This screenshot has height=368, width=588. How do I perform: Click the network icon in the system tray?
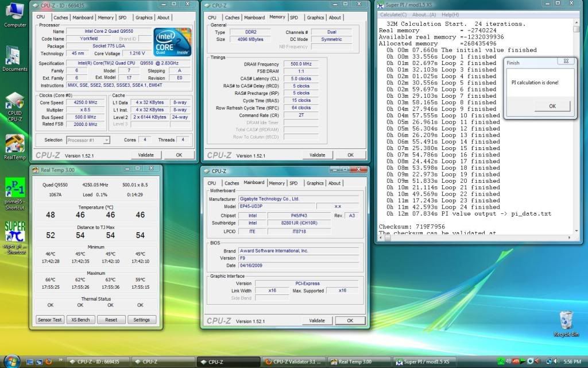pos(548,362)
